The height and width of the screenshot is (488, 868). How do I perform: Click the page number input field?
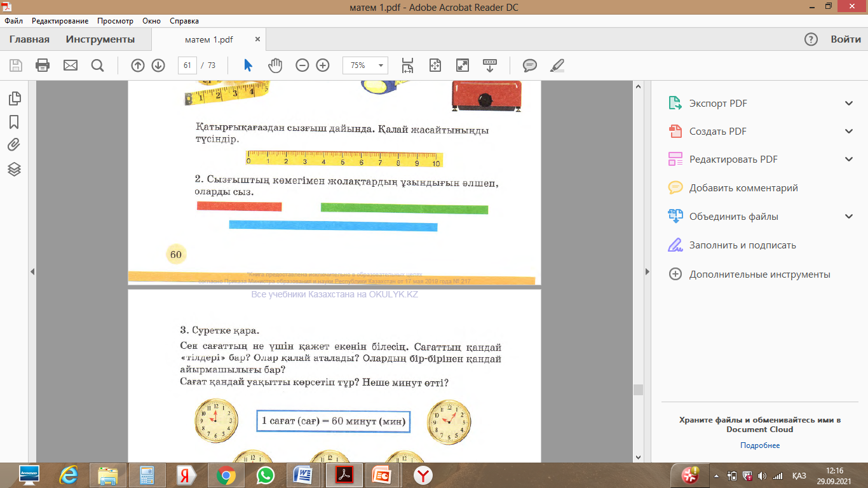(x=187, y=65)
